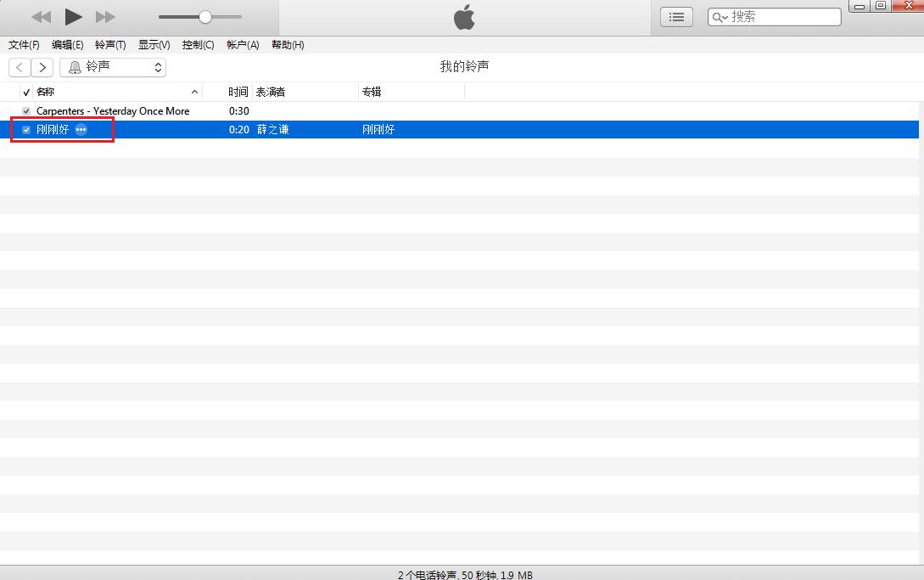Sort by 时间 column header
This screenshot has height=580, width=924.
238,92
